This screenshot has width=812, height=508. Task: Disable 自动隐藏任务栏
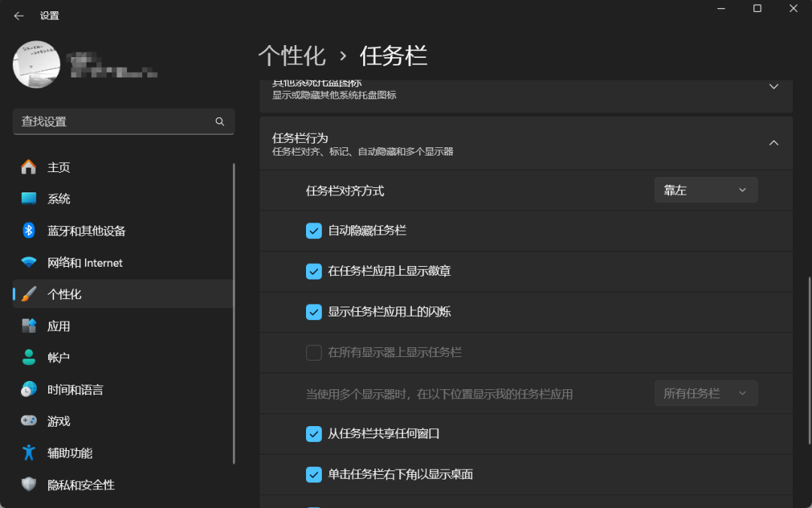(x=314, y=231)
